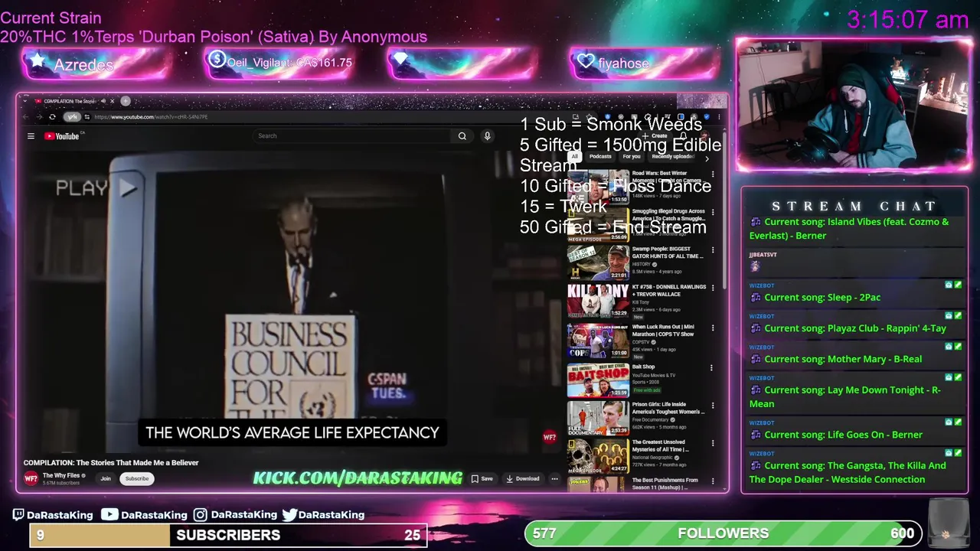Click the subscribers goal progress bar
This screenshot has height=551, width=980.
tap(228, 535)
